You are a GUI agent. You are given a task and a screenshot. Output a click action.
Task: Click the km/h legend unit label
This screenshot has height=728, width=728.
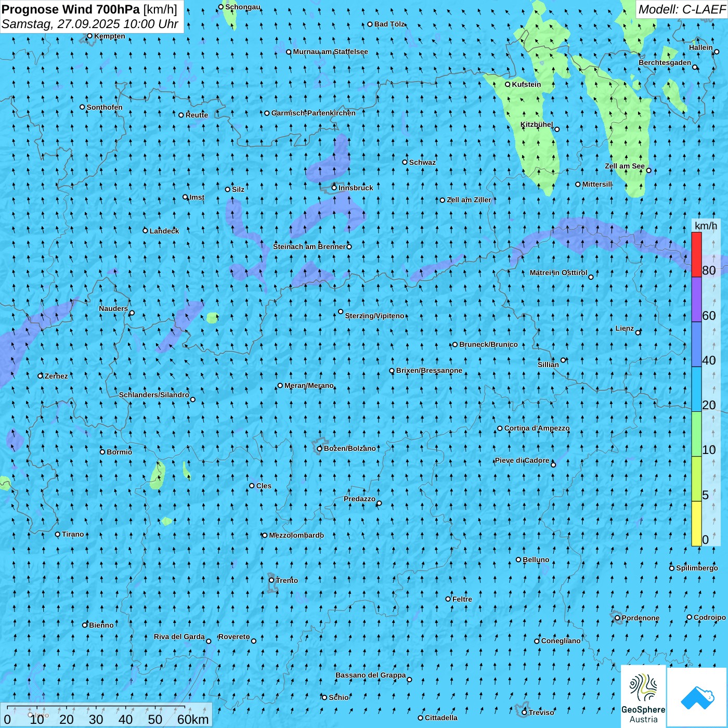tap(706, 225)
